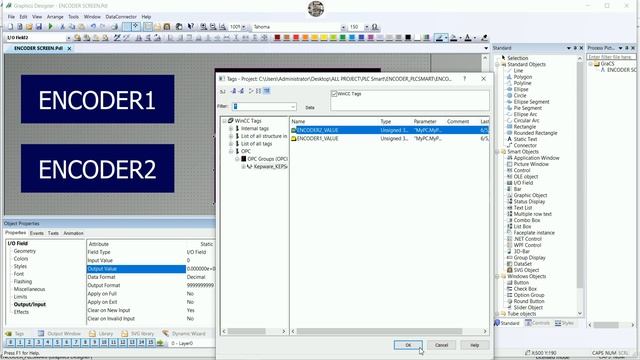
Task: Open the DataConnector menu
Action: point(121,17)
